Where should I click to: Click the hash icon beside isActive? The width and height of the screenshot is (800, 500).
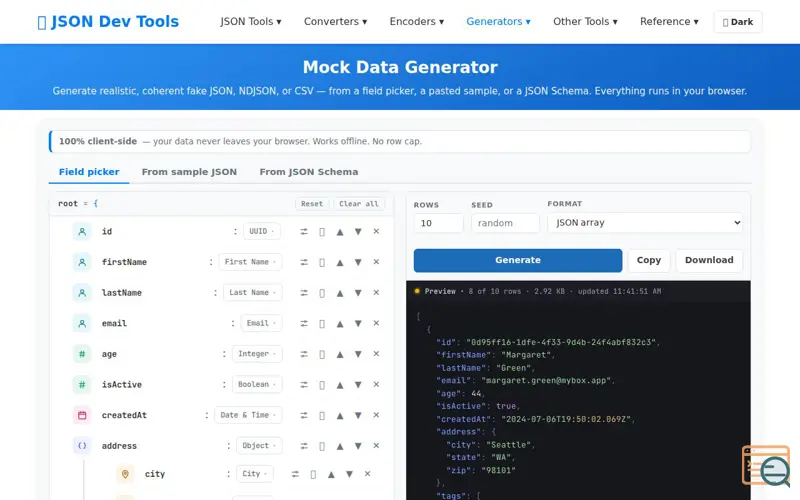point(82,385)
